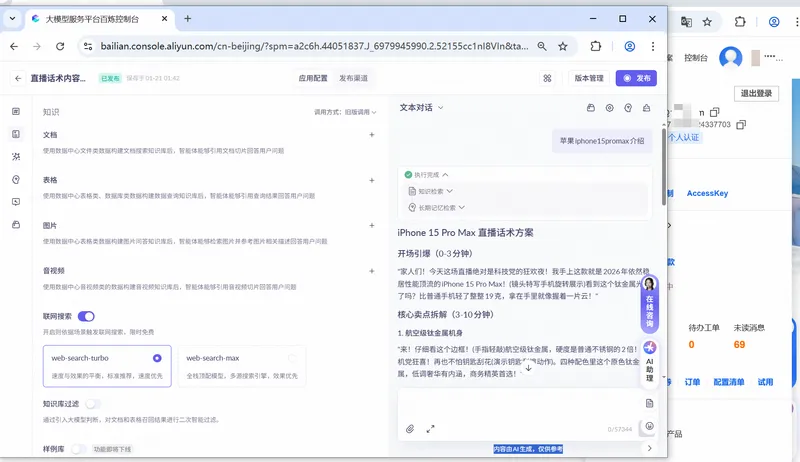Expand the 知识检索 step
Screen dimensions: 800x462
tap(431, 191)
